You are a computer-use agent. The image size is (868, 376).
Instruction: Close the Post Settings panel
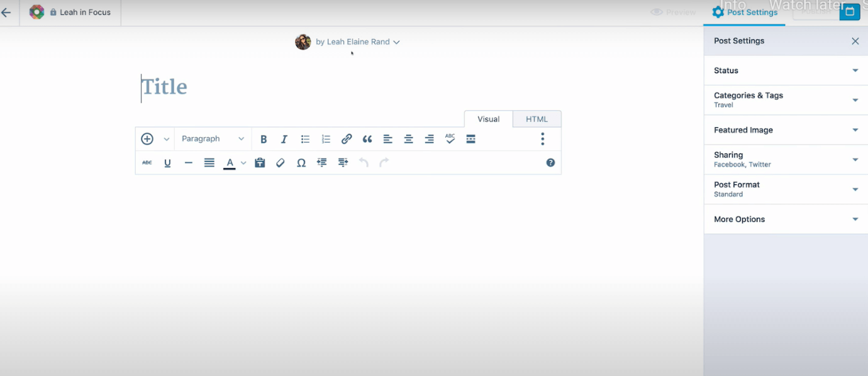pyautogui.click(x=855, y=41)
